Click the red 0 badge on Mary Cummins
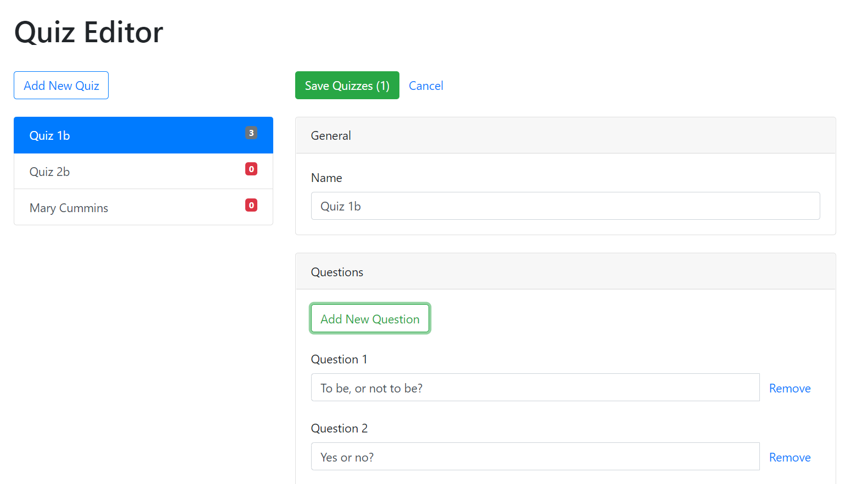868x484 pixels. point(251,205)
